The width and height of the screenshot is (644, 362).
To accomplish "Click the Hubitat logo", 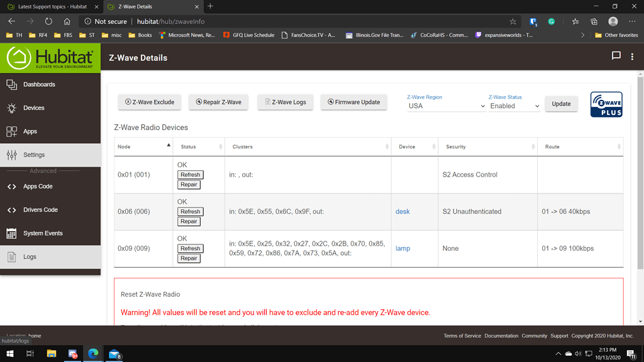I will click(x=50, y=58).
